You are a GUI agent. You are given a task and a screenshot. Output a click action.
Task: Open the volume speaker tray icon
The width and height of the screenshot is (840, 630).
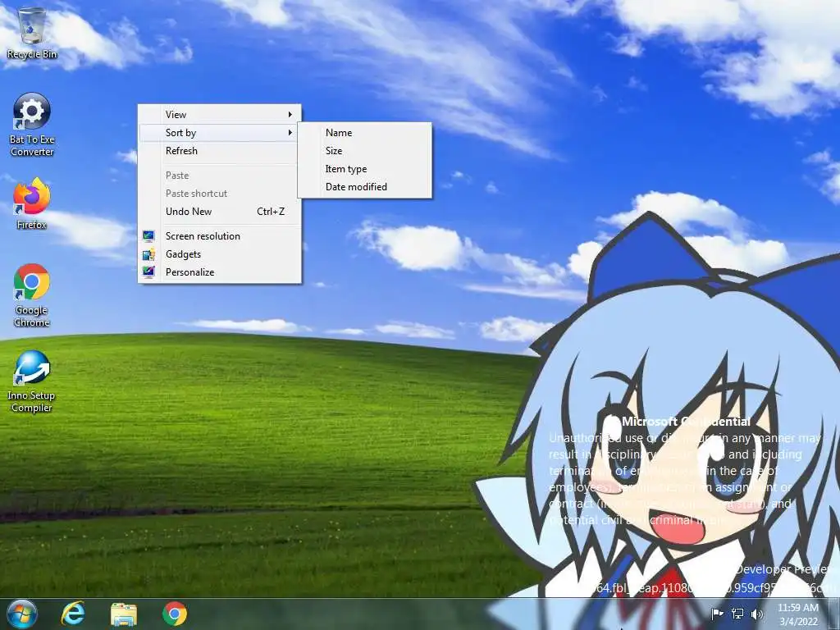[757, 614]
